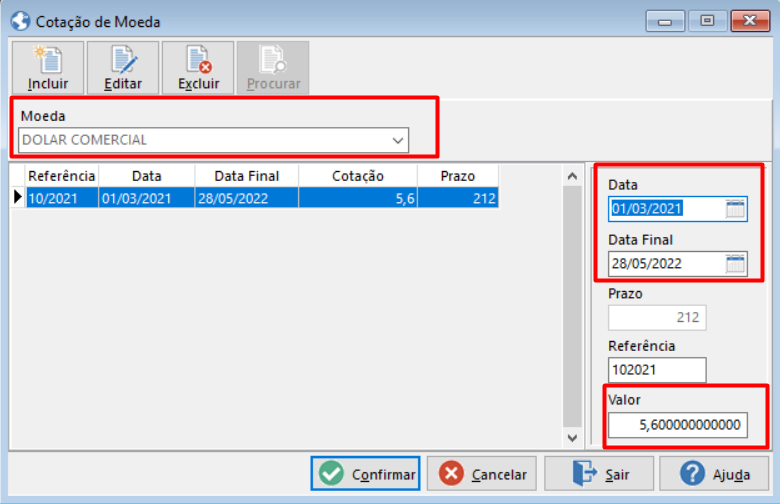Open the calendar picker for Data Final
This screenshot has width=780, height=504.
pyautogui.click(x=735, y=264)
